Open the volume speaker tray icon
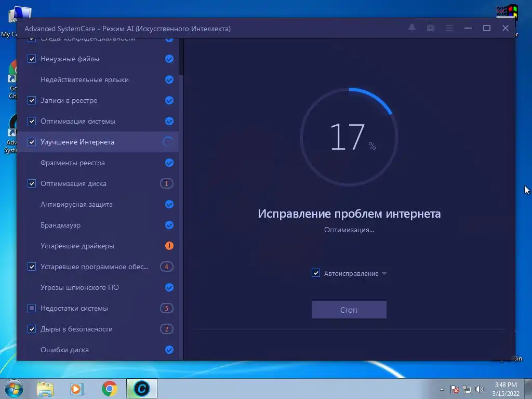The image size is (532, 399). tap(480, 389)
